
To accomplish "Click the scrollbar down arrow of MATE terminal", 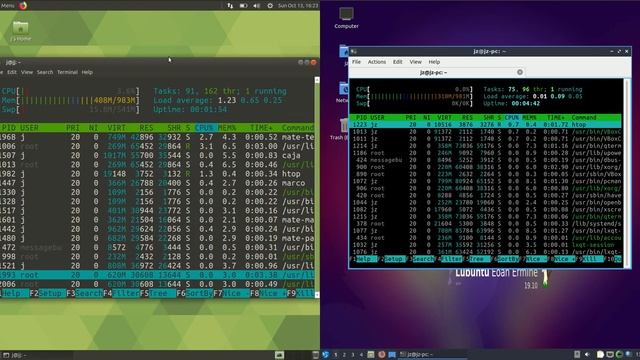I will [x=317, y=294].
